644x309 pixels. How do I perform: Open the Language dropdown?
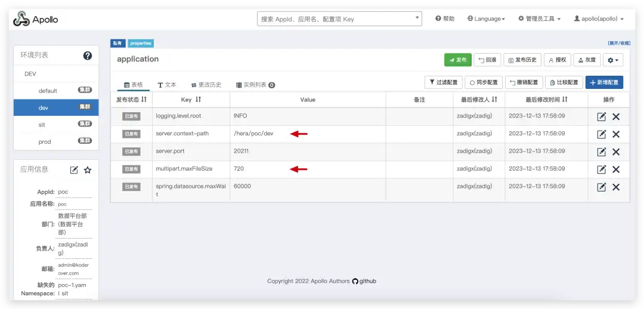(x=487, y=19)
